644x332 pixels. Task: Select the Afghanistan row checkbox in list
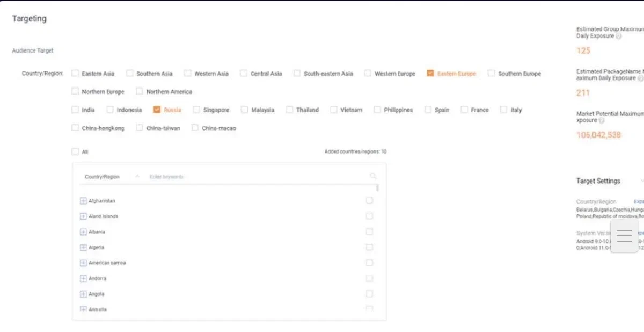click(369, 201)
